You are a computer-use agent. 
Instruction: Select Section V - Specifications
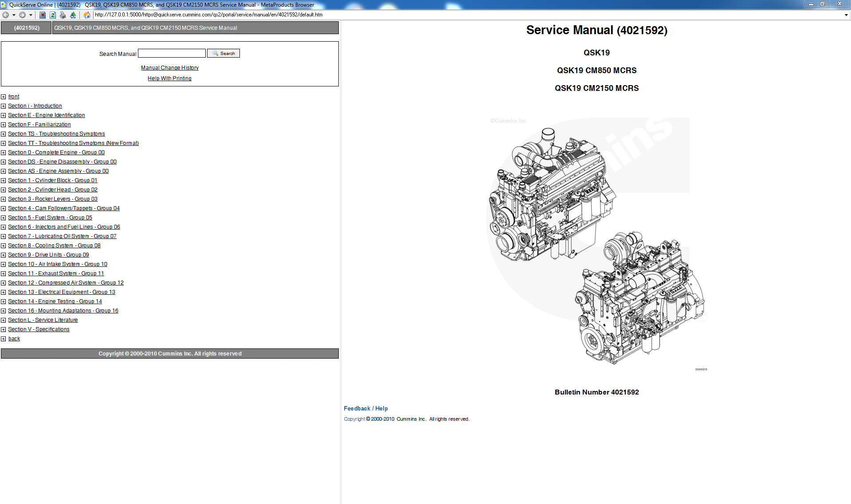[39, 329]
